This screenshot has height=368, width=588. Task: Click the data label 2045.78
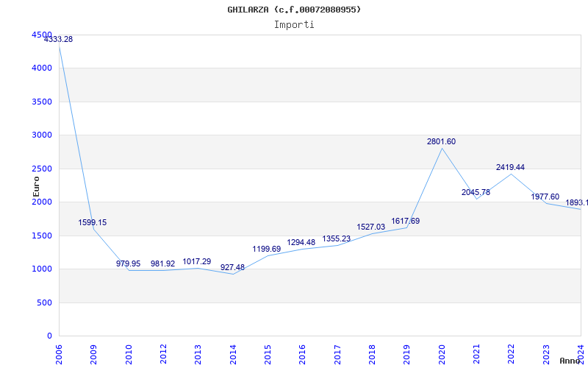click(476, 193)
